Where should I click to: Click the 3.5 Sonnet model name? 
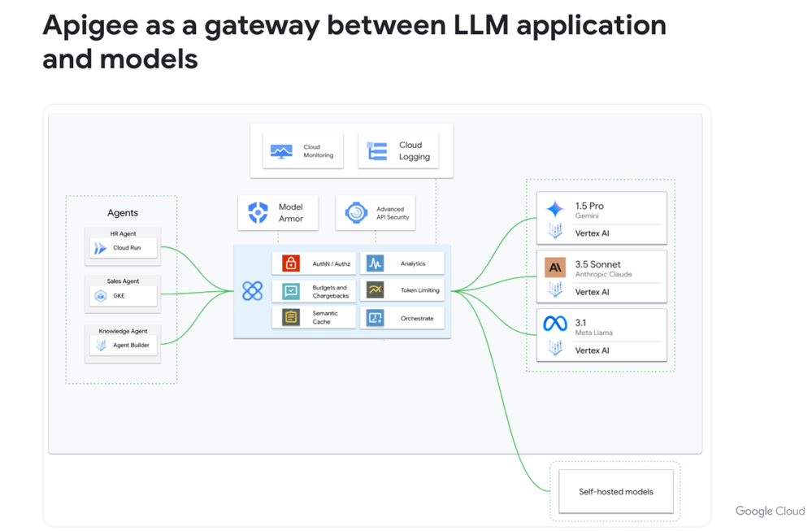click(x=597, y=264)
